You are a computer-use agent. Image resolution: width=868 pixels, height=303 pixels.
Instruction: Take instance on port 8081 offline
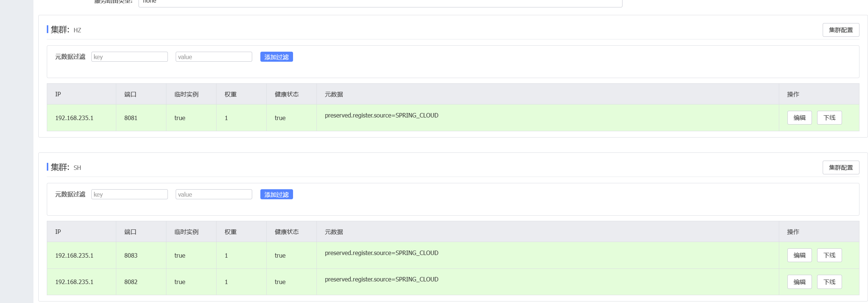pyautogui.click(x=829, y=118)
